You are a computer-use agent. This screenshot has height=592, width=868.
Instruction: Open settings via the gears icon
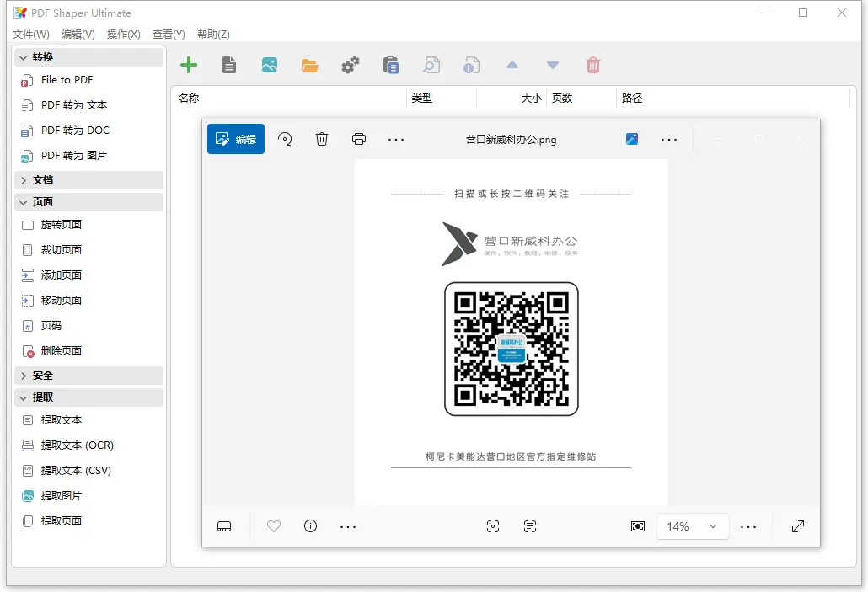(351, 66)
